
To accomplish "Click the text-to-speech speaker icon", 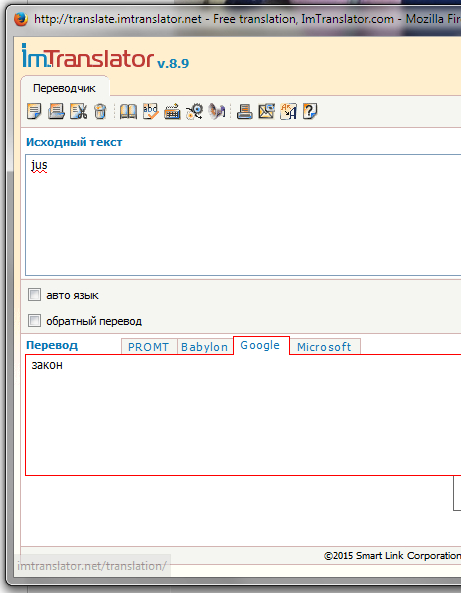I will tap(217, 112).
